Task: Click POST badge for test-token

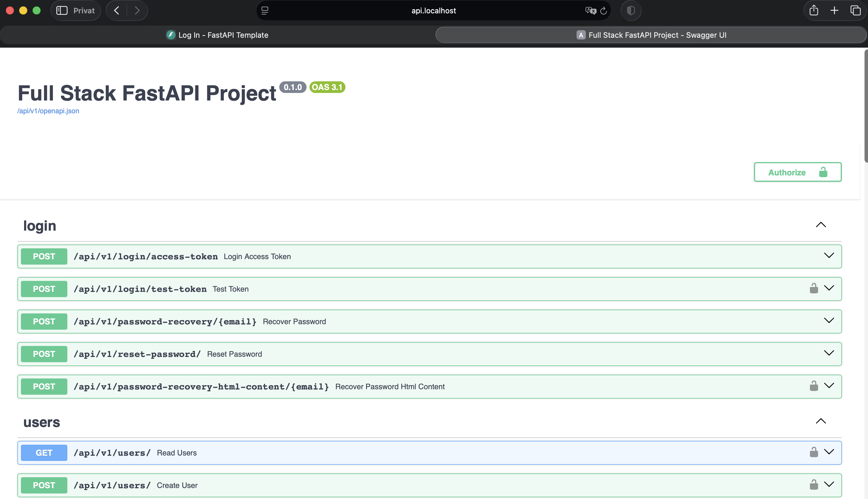Action: click(44, 289)
